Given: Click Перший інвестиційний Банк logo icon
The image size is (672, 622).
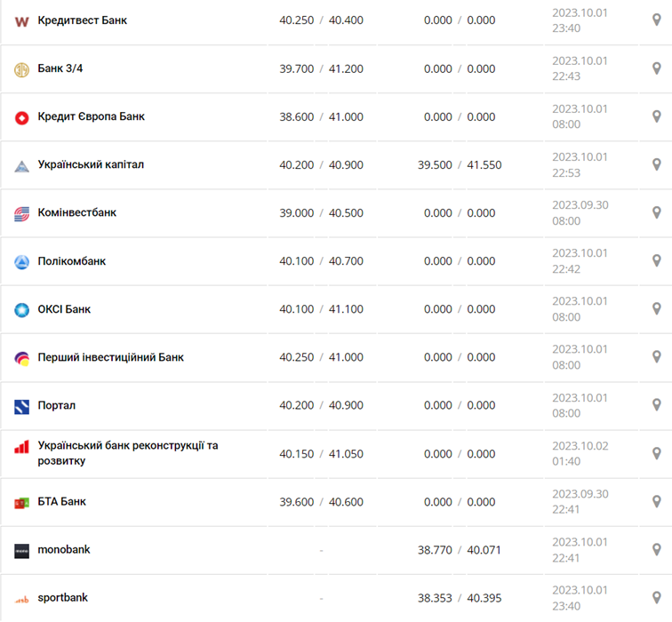Looking at the screenshot, I should [22, 358].
